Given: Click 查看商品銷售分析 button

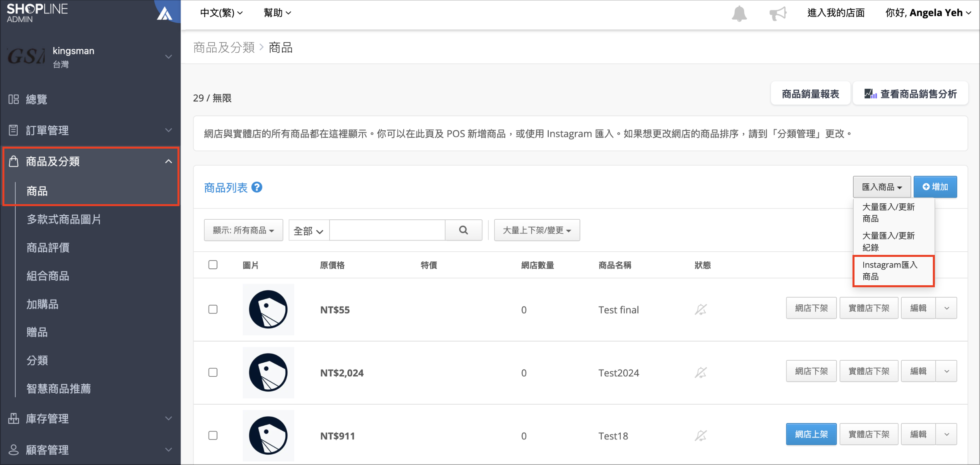Looking at the screenshot, I should click(x=910, y=94).
